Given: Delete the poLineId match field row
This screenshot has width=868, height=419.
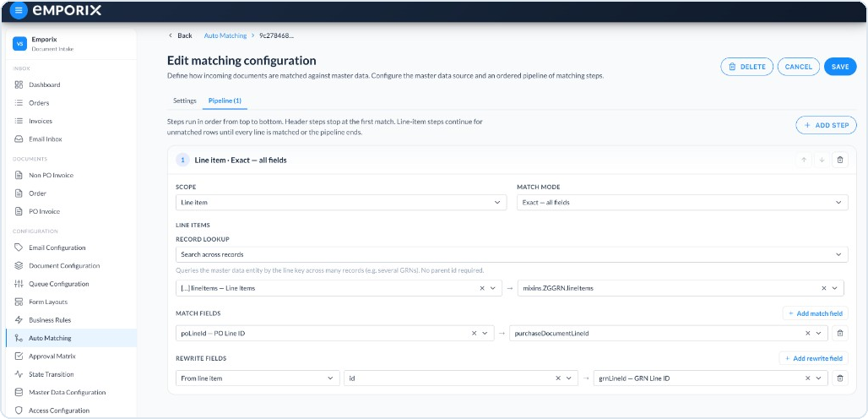Looking at the screenshot, I should [x=840, y=333].
